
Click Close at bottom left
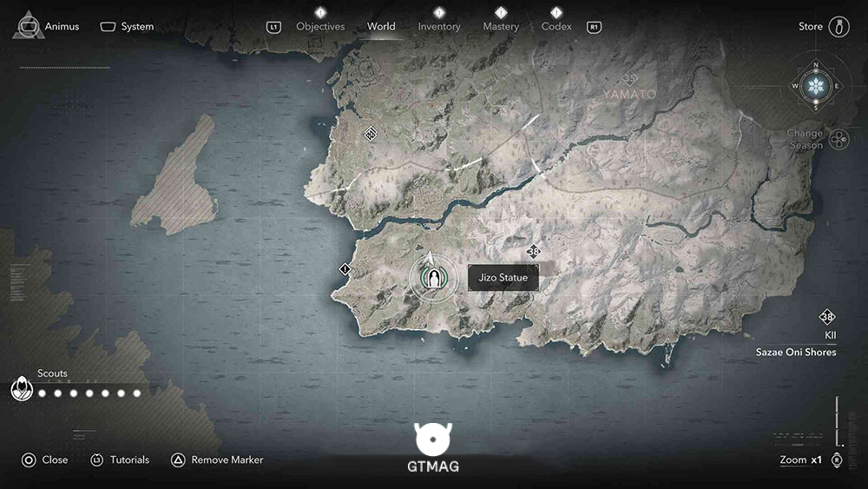point(55,459)
